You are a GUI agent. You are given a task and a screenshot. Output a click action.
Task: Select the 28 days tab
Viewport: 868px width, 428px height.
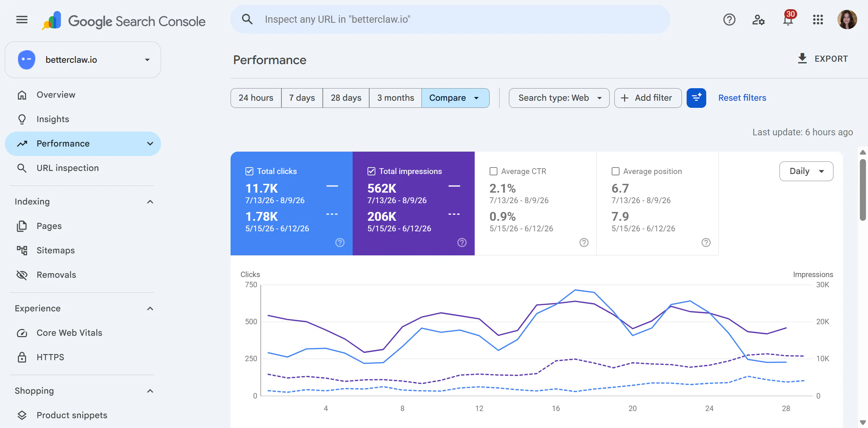(x=346, y=98)
